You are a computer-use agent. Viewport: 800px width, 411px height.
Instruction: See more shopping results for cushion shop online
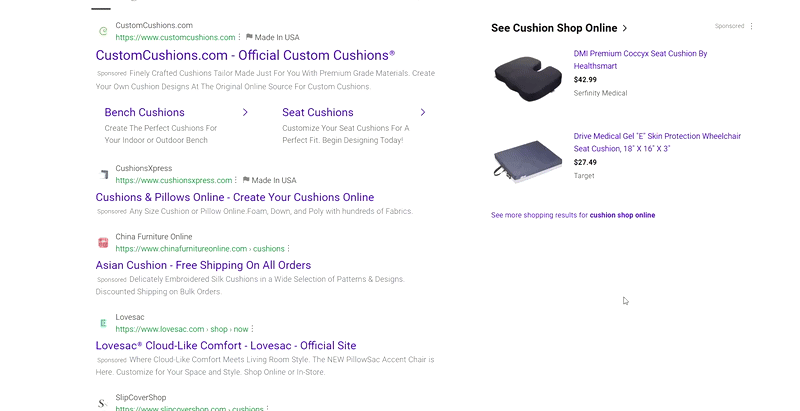(x=573, y=215)
